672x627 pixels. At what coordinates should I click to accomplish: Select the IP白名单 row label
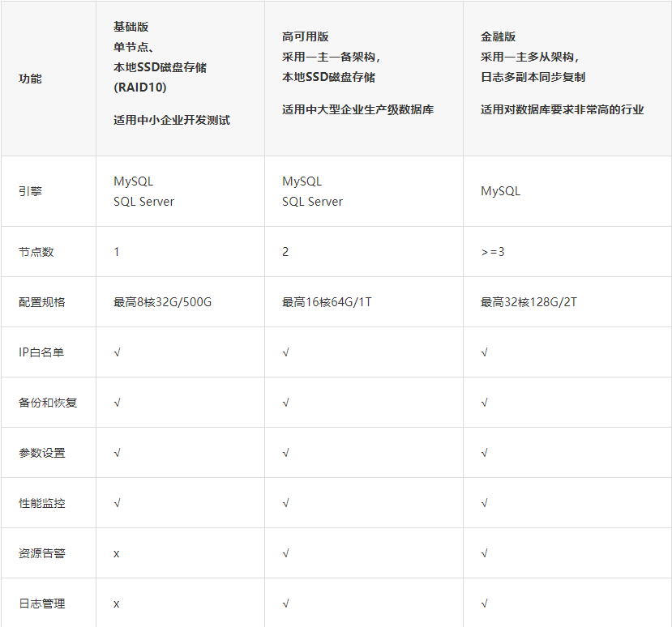(x=41, y=352)
